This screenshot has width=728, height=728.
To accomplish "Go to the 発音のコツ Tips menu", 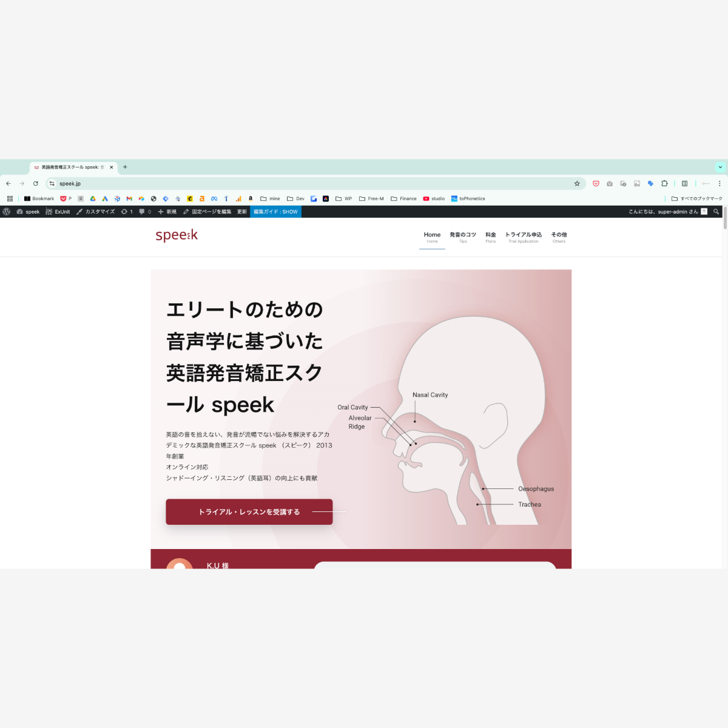I will 463,237.
